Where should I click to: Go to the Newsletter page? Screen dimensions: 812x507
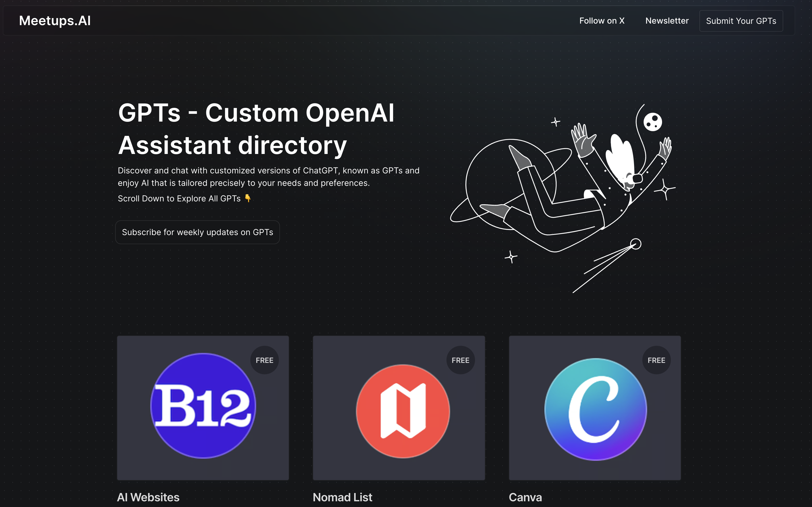[x=667, y=21]
